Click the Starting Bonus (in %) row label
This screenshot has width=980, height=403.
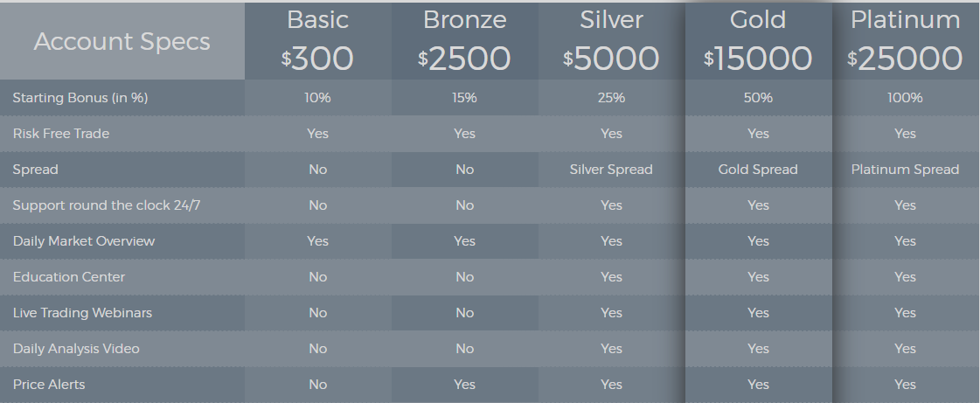point(80,98)
